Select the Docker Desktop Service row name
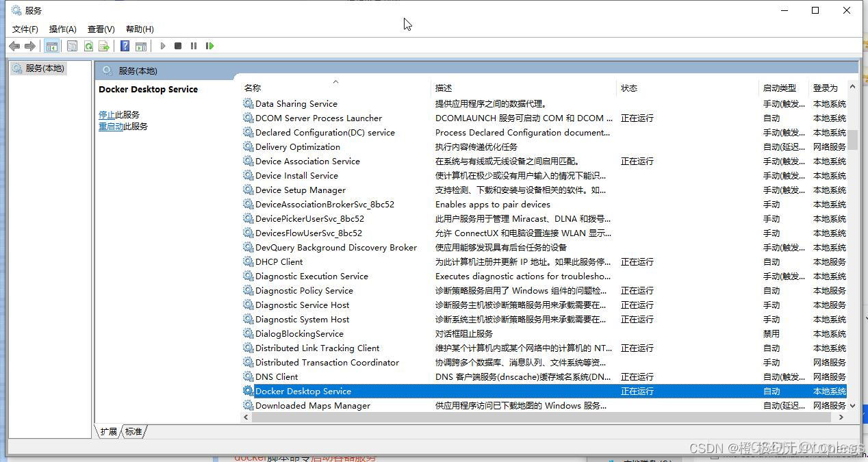Image resolution: width=868 pixels, height=462 pixels. pos(303,391)
